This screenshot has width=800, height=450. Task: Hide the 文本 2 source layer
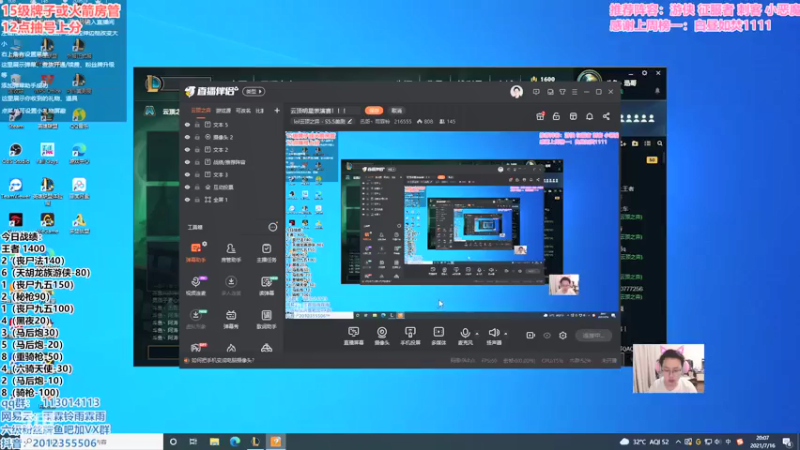coord(187,149)
